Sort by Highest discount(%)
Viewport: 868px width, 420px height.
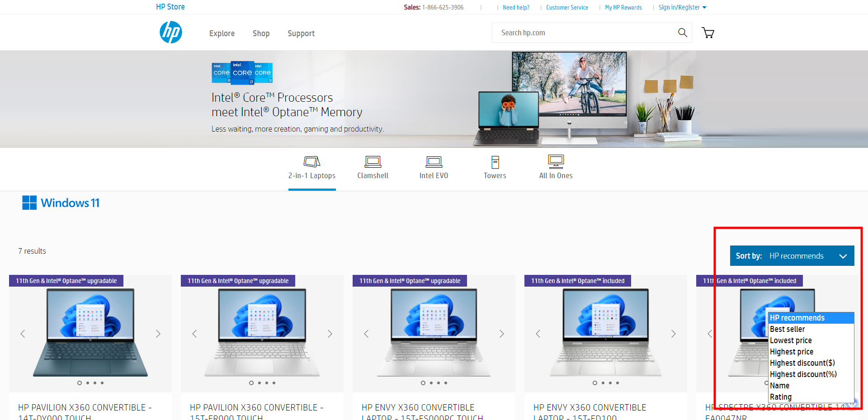811,374
